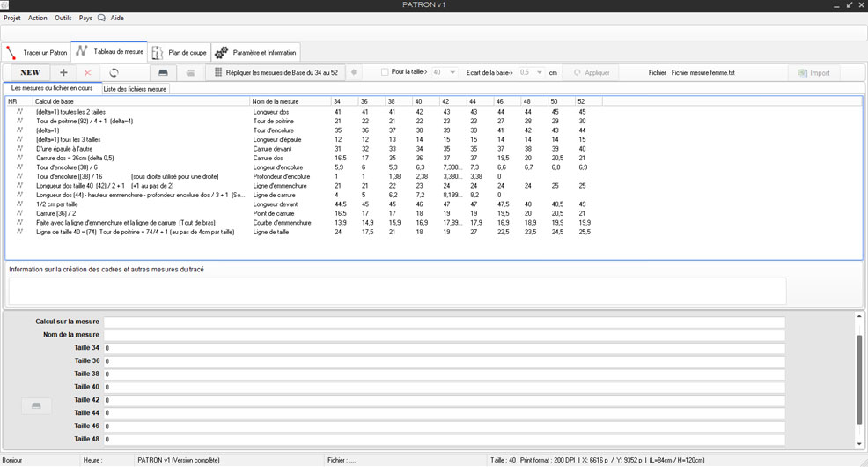Click the greyed save icon beside dark one
This screenshot has width=868, height=467.
[190, 73]
